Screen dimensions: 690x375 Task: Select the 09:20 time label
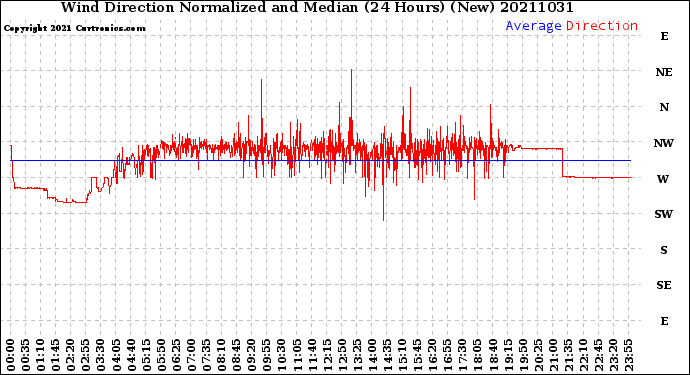pos(252,355)
